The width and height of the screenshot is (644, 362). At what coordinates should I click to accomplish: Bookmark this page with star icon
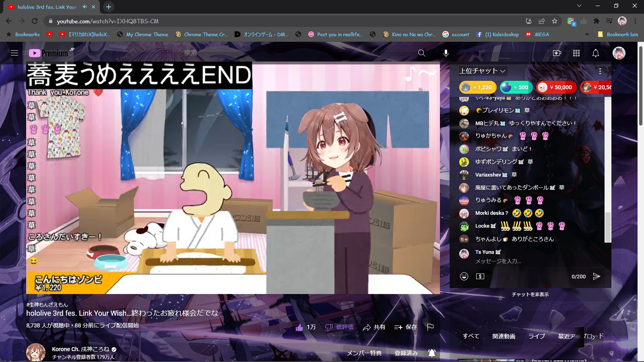[555, 21]
